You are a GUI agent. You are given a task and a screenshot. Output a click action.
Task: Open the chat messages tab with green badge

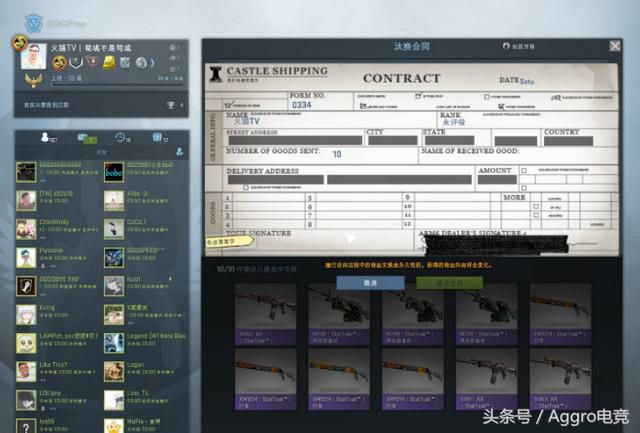click(x=87, y=138)
